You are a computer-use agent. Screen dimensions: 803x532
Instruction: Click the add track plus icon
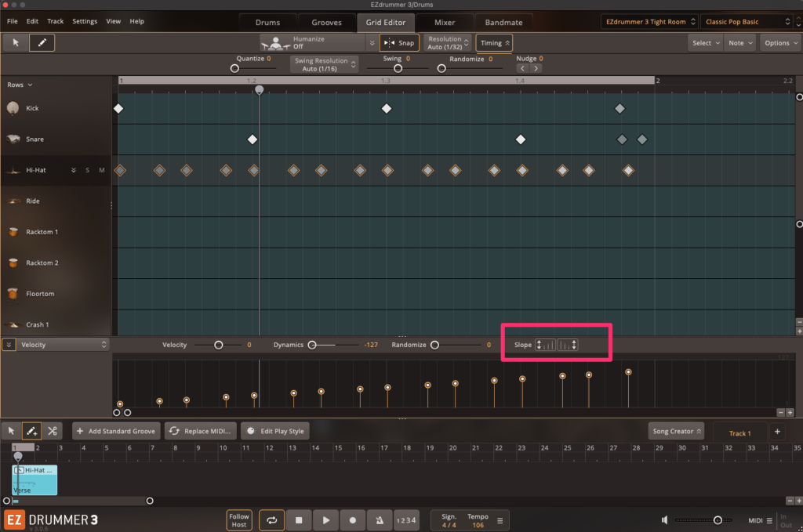pyautogui.click(x=777, y=432)
